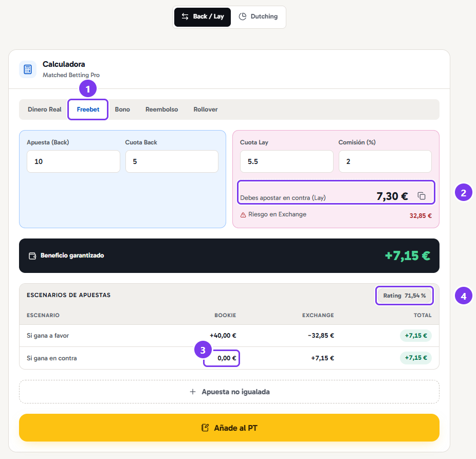Click the TOTAL column header
This screenshot has height=459, width=476.
pos(422,315)
